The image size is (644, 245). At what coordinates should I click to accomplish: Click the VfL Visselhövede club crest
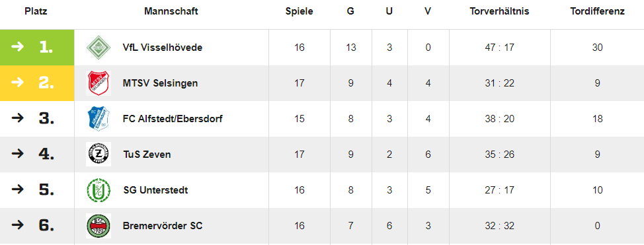click(x=99, y=48)
